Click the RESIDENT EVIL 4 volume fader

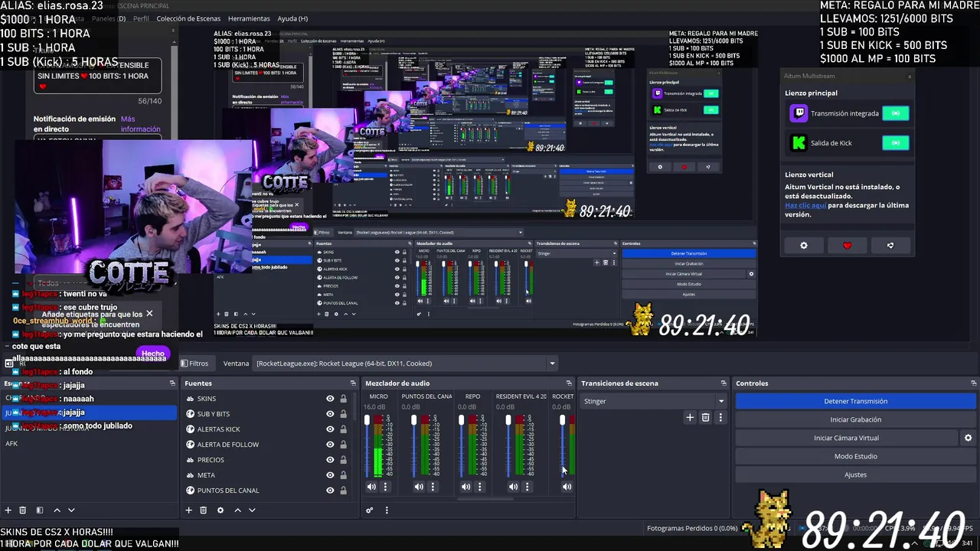pos(509,420)
